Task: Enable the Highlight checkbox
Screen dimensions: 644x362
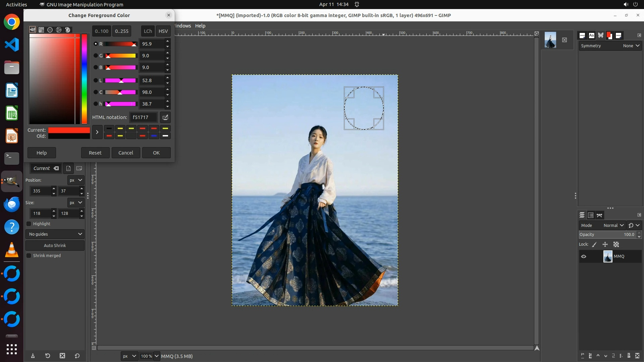Action: (x=29, y=224)
